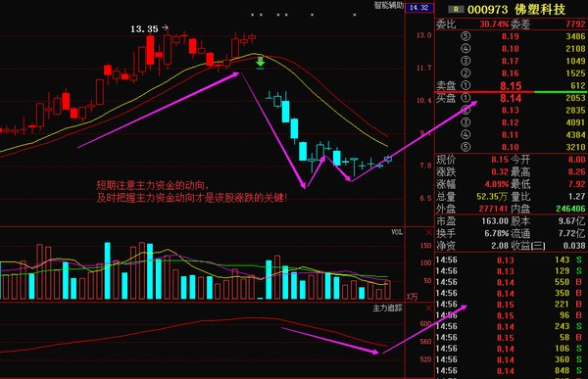This screenshot has width=588, height=379.
Task: Click stock name 佛塑科技 header
Action: pyautogui.click(x=540, y=10)
